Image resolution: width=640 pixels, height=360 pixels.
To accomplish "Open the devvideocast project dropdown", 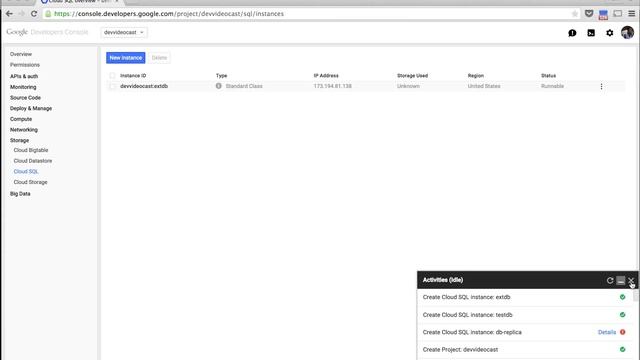I will tap(124, 32).
